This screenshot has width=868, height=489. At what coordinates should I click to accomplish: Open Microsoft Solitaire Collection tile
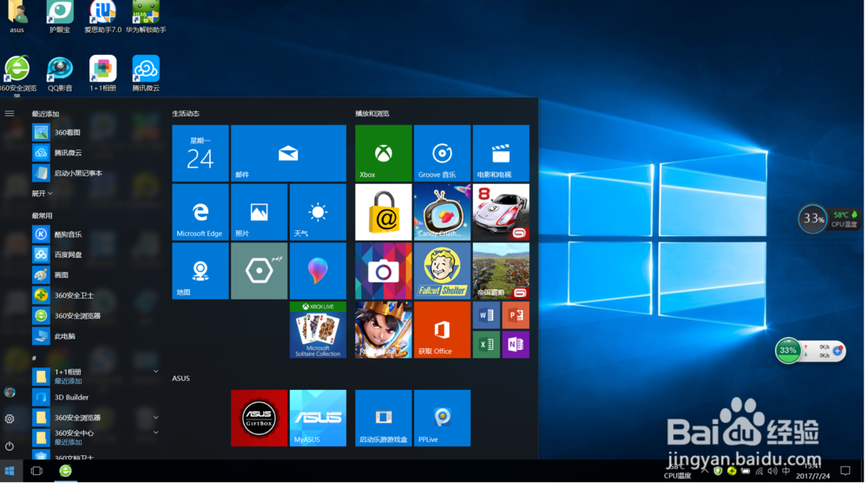click(319, 331)
